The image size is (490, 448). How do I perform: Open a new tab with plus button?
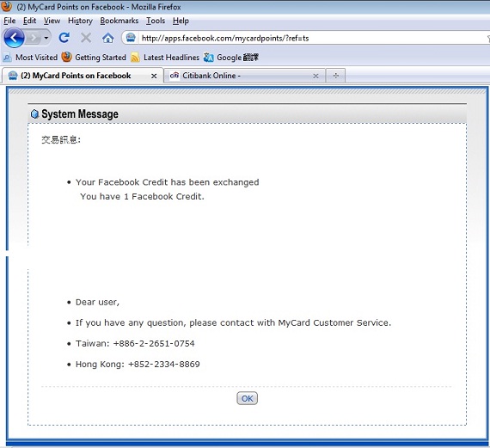tap(335, 76)
